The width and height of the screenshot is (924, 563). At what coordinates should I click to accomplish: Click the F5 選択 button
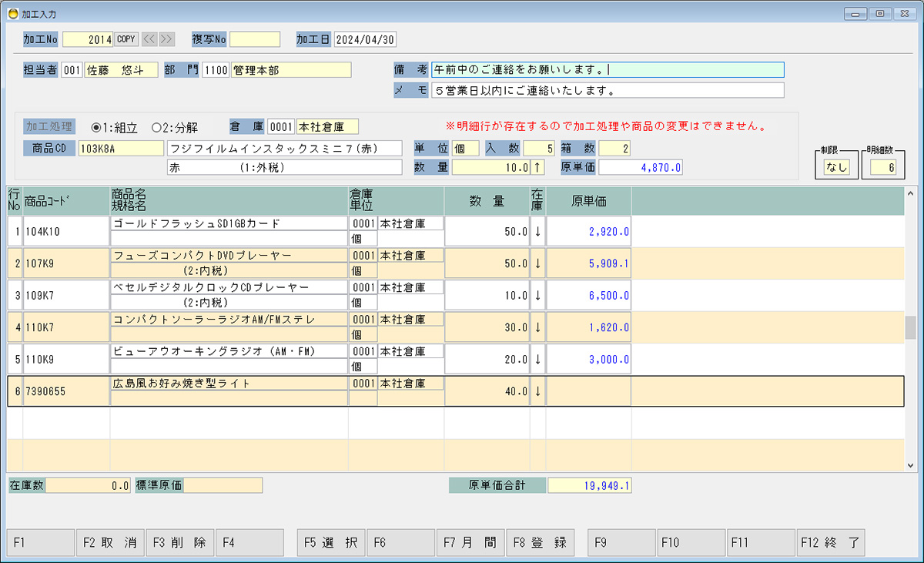(331, 542)
